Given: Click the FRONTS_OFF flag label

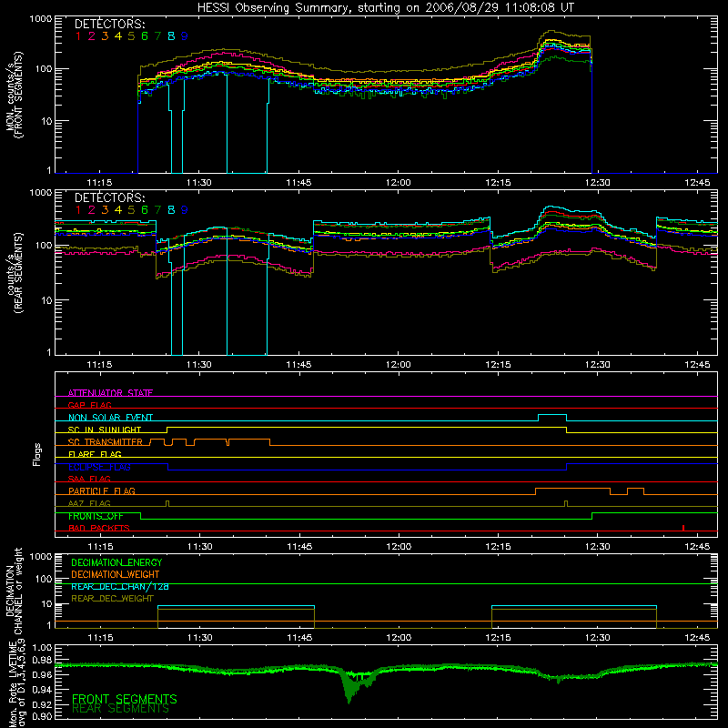Looking at the screenshot, I should [x=96, y=516].
